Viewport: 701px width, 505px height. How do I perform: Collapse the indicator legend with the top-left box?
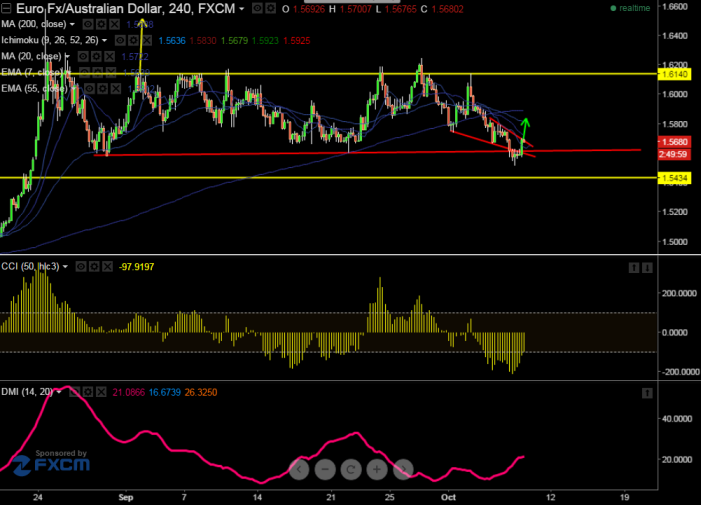click(6, 8)
